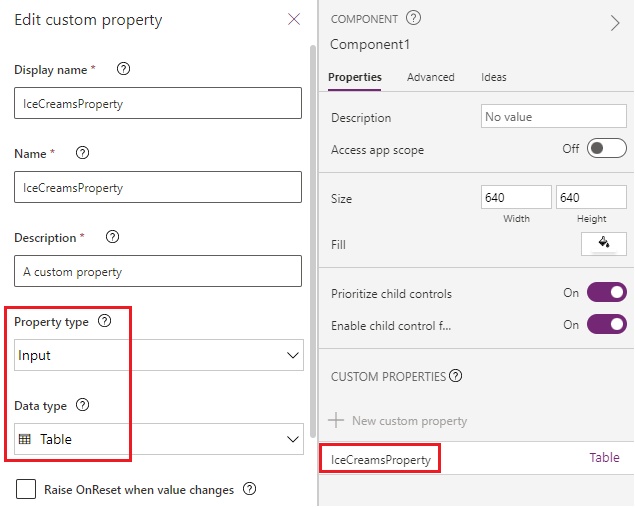Click the Width size input field
This screenshot has width=635, height=507.
click(x=516, y=198)
